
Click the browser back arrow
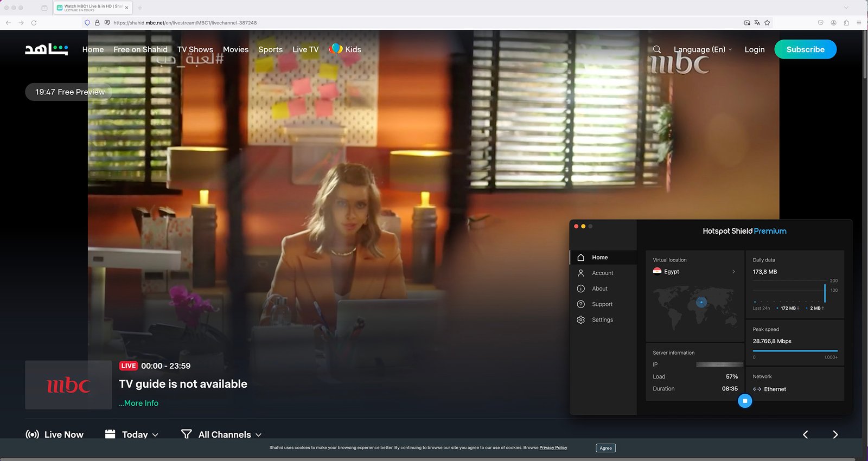[8, 23]
